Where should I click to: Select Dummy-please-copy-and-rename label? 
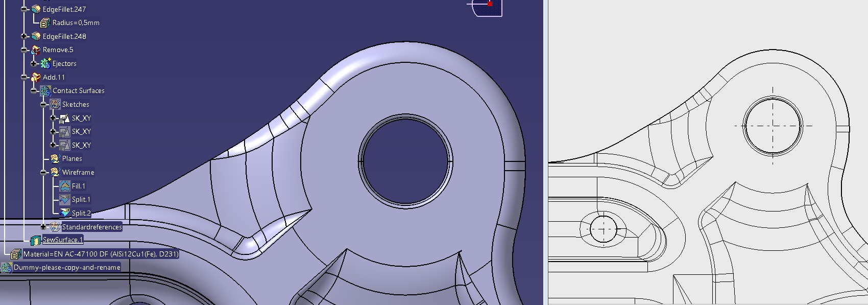pyautogui.click(x=67, y=267)
